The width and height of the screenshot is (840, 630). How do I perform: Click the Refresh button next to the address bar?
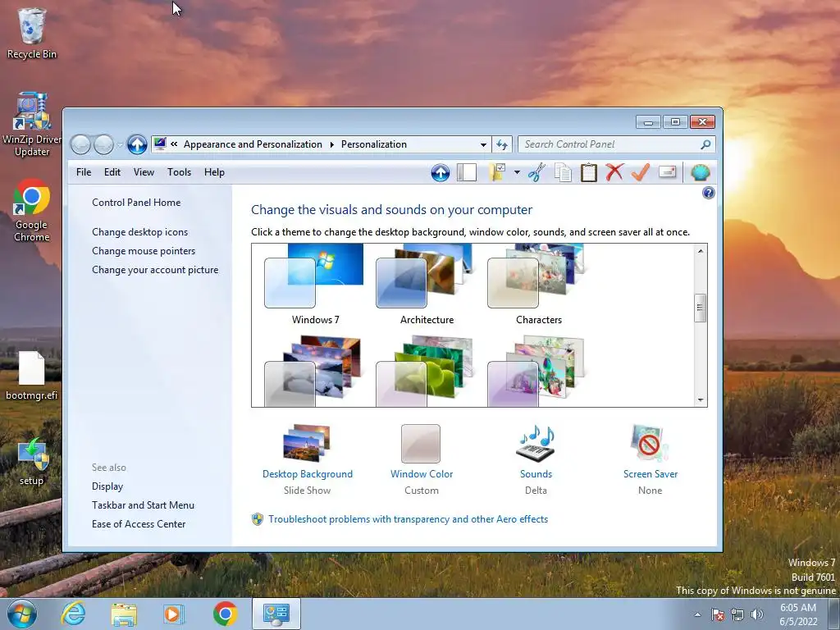tap(502, 144)
